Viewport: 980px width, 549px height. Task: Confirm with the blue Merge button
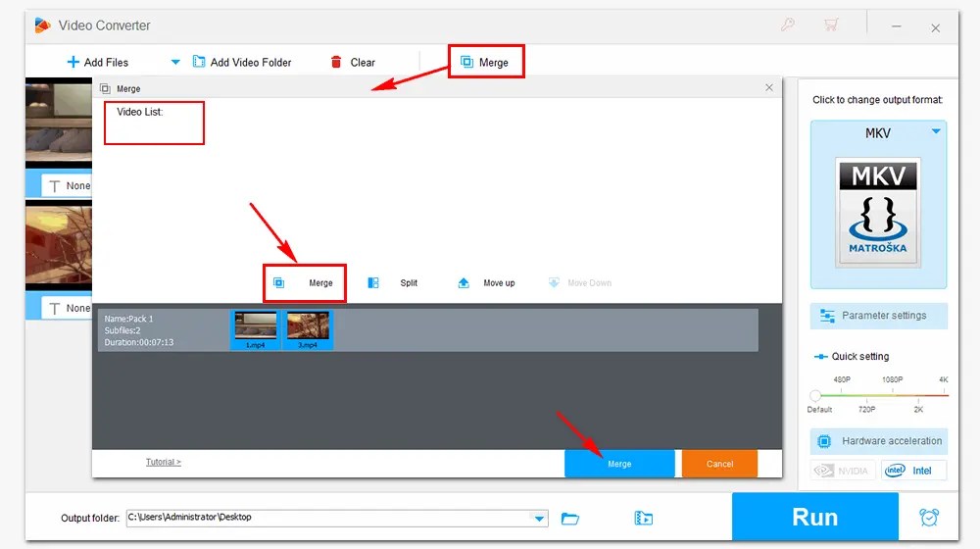tap(619, 464)
